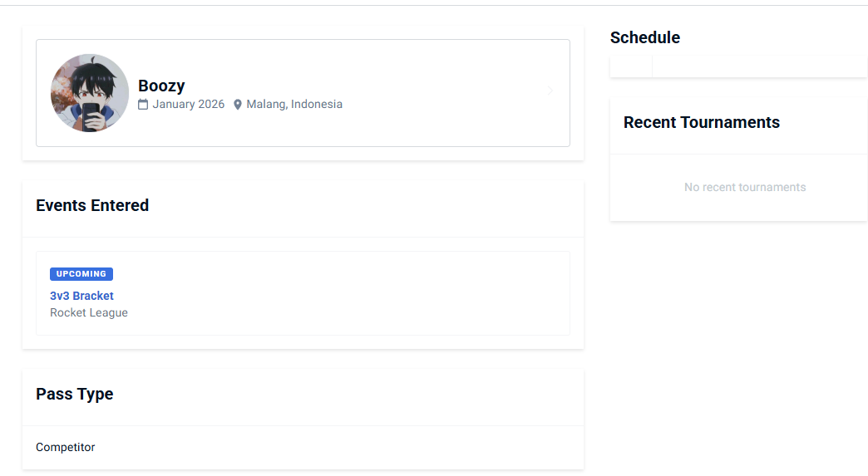Click the UPCOMING status badge
The image size is (868, 476).
pyautogui.click(x=81, y=274)
